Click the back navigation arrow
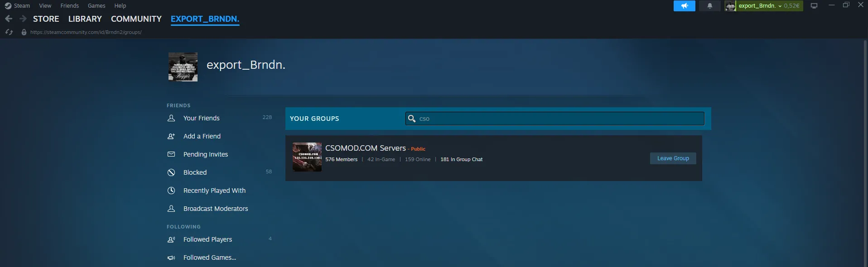The height and width of the screenshot is (267, 868). click(9, 19)
